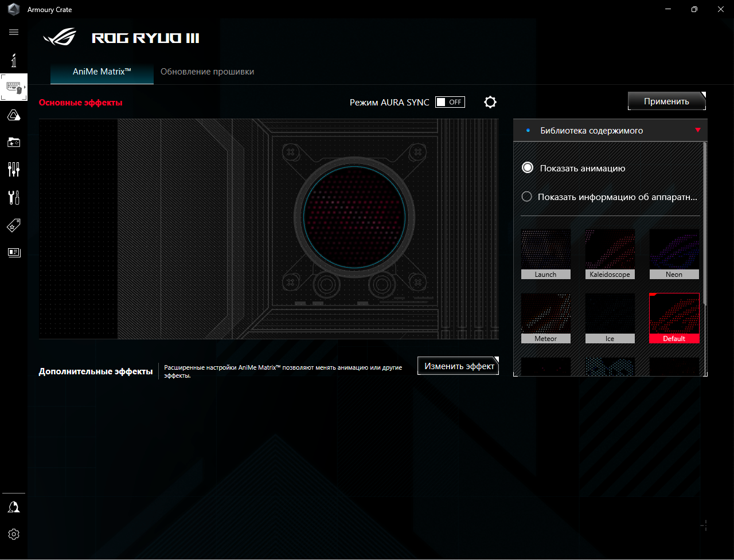Viewport: 734px width, 560px height.
Task: Open the Tools wrench icon in sidebar
Action: click(x=14, y=198)
